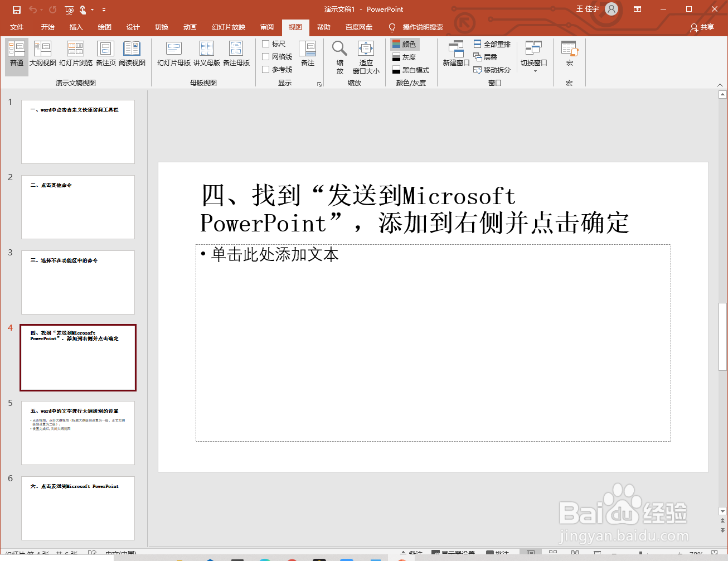
Task: Open 讲义母版 handout master
Action: [x=207, y=54]
